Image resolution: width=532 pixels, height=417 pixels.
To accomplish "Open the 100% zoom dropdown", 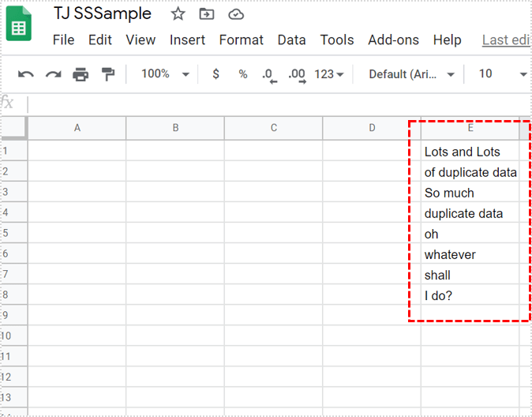I will [x=164, y=74].
